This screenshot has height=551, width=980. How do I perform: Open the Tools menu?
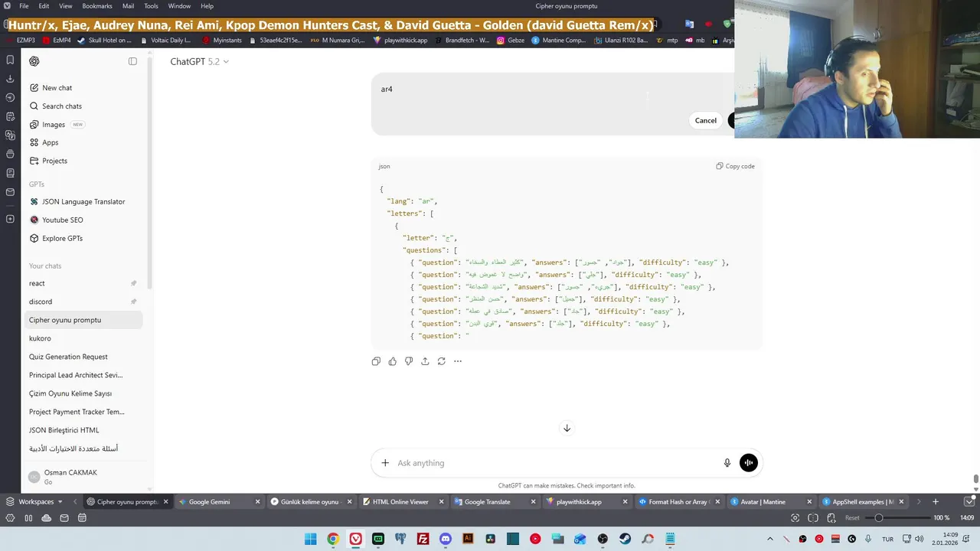point(152,6)
